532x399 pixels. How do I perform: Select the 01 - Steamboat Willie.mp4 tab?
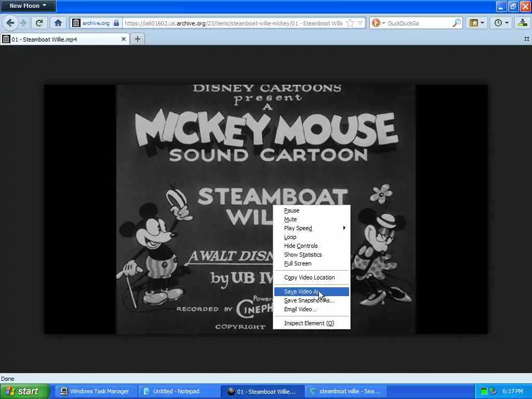click(x=64, y=39)
